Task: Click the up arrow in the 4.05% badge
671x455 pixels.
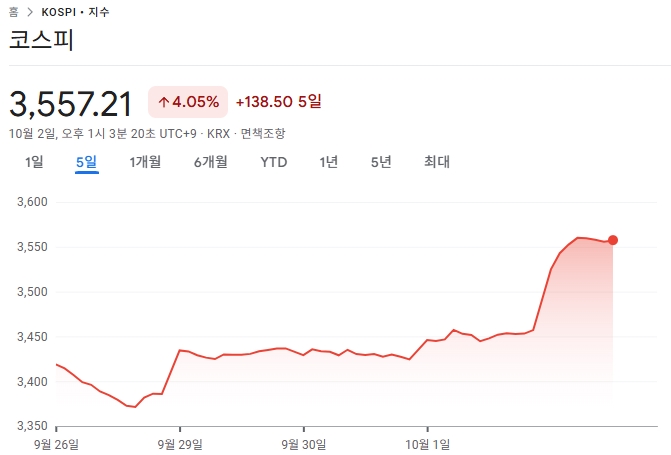Action: click(x=164, y=102)
